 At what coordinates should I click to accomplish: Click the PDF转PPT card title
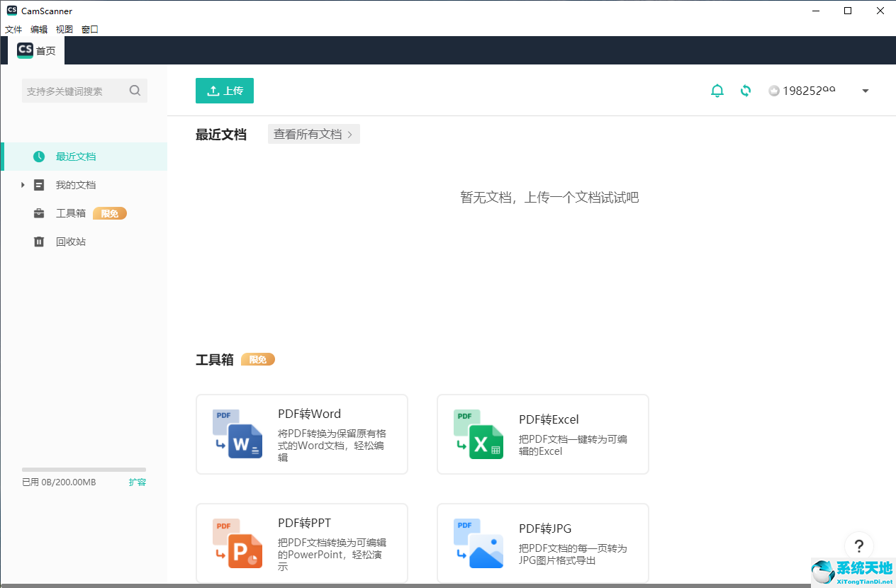304,523
